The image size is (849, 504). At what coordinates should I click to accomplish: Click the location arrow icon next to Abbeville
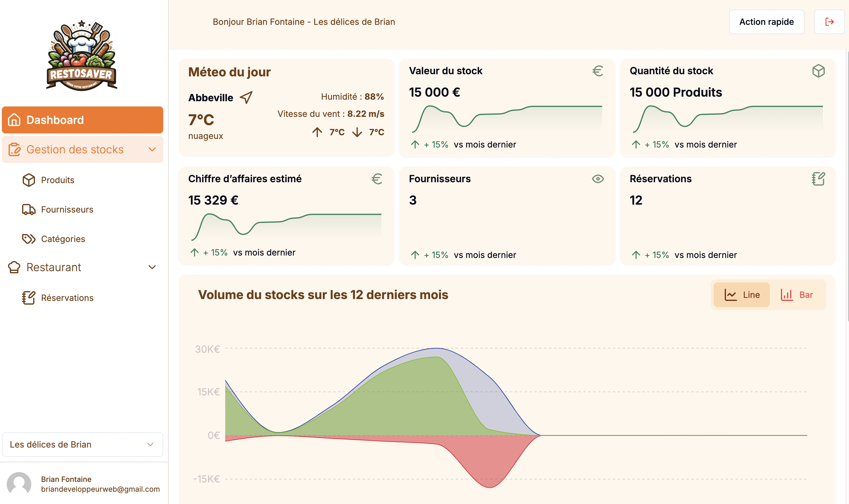tap(246, 98)
